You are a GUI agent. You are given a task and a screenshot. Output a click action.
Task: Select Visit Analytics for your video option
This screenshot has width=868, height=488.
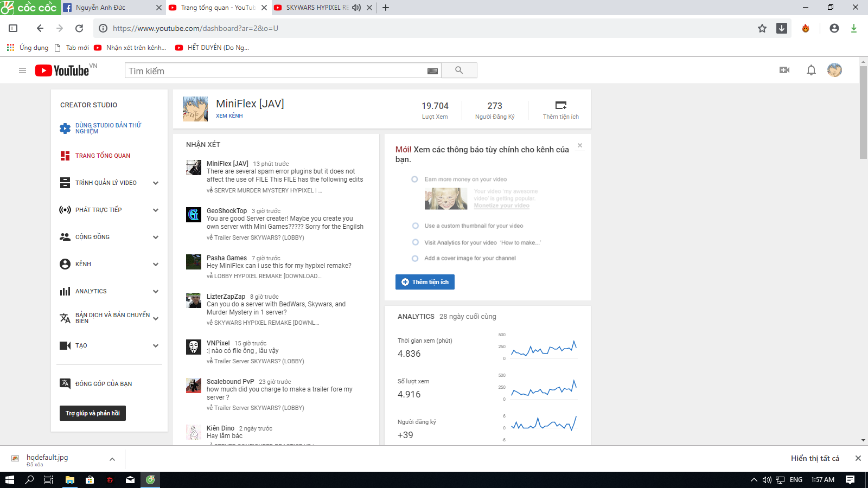point(415,242)
